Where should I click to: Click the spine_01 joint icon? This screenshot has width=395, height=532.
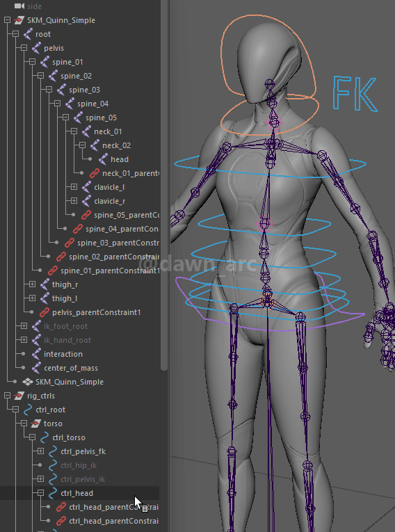(x=45, y=62)
